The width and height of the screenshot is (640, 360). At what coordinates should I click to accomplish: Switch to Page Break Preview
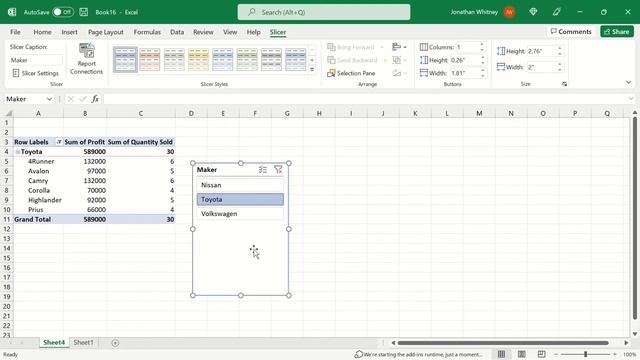[x=542, y=354]
